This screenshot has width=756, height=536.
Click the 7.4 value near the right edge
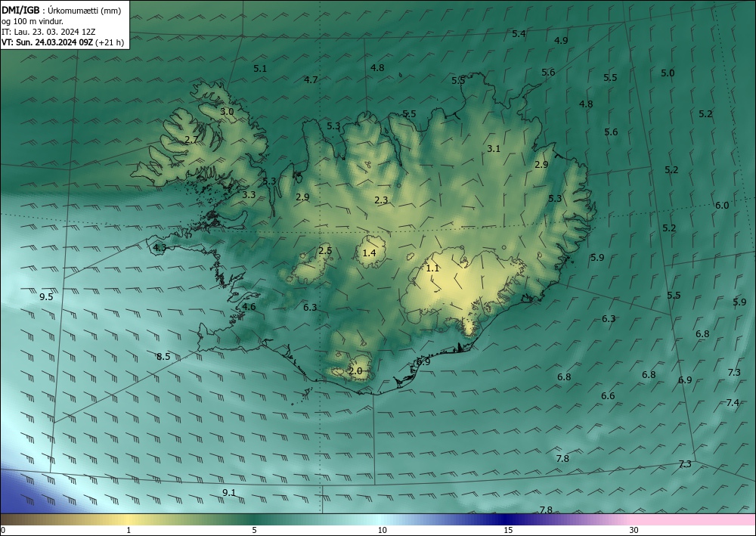pyautogui.click(x=733, y=403)
